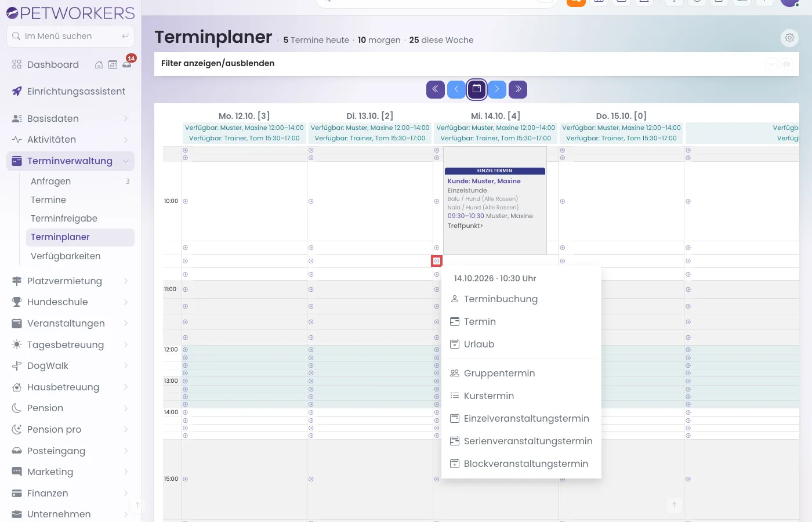The width and height of the screenshot is (812, 522).
Task: Expand Hundeschule menu
Action: tap(70, 302)
